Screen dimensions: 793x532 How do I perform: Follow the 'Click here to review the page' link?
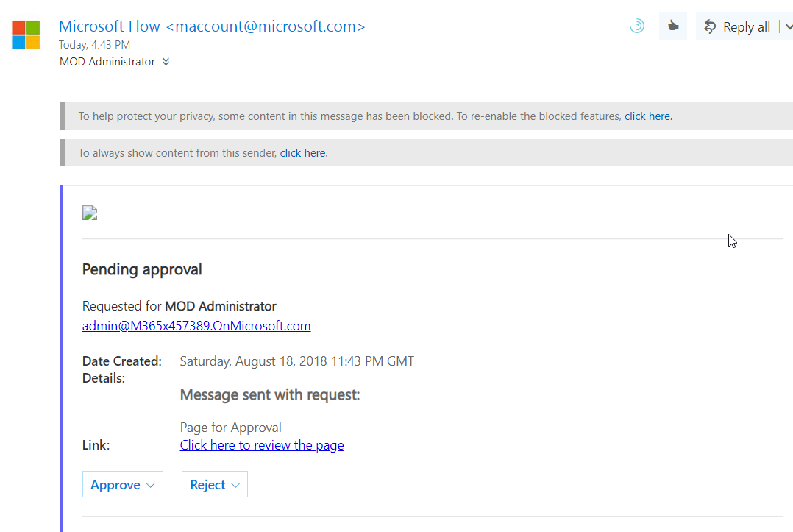point(262,445)
